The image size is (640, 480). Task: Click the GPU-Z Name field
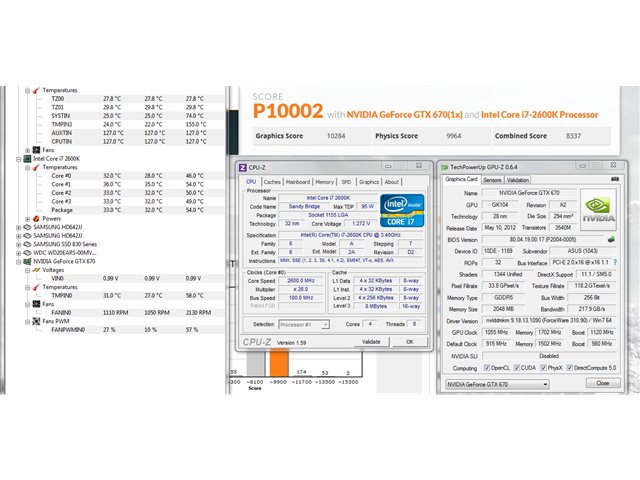[x=529, y=193]
